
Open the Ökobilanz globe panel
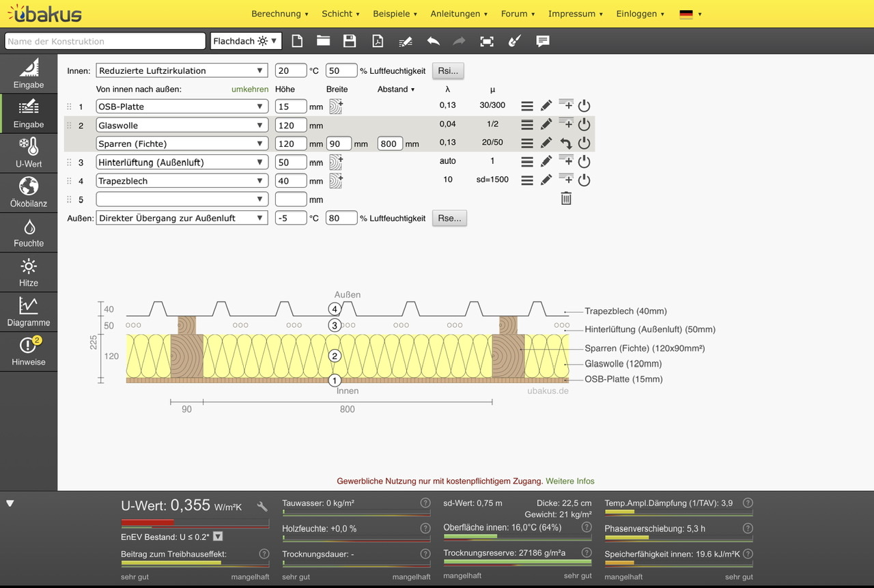(x=29, y=192)
